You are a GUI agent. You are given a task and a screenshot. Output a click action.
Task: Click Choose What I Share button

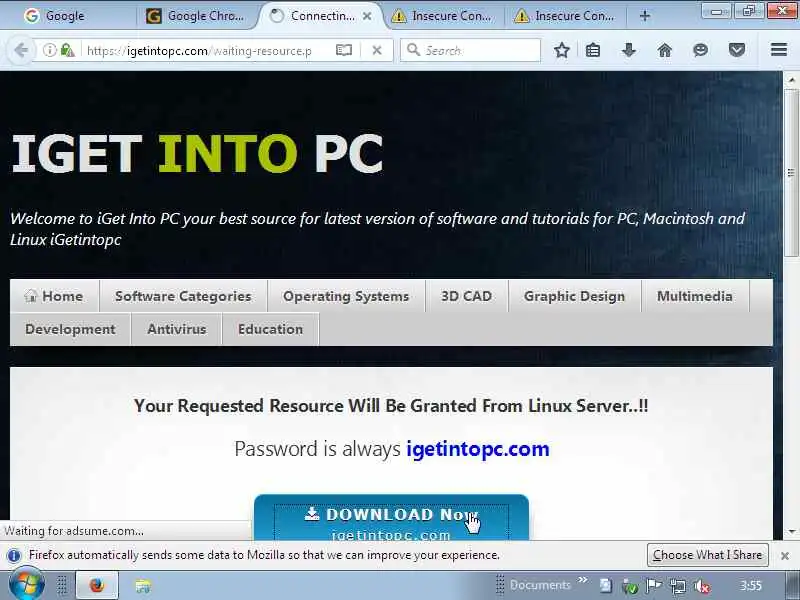pyautogui.click(x=708, y=555)
